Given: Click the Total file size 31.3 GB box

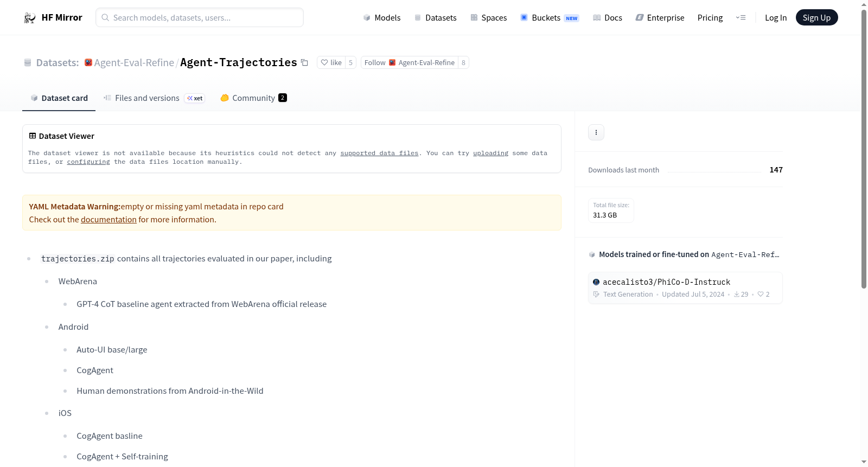Looking at the screenshot, I should tap(611, 210).
